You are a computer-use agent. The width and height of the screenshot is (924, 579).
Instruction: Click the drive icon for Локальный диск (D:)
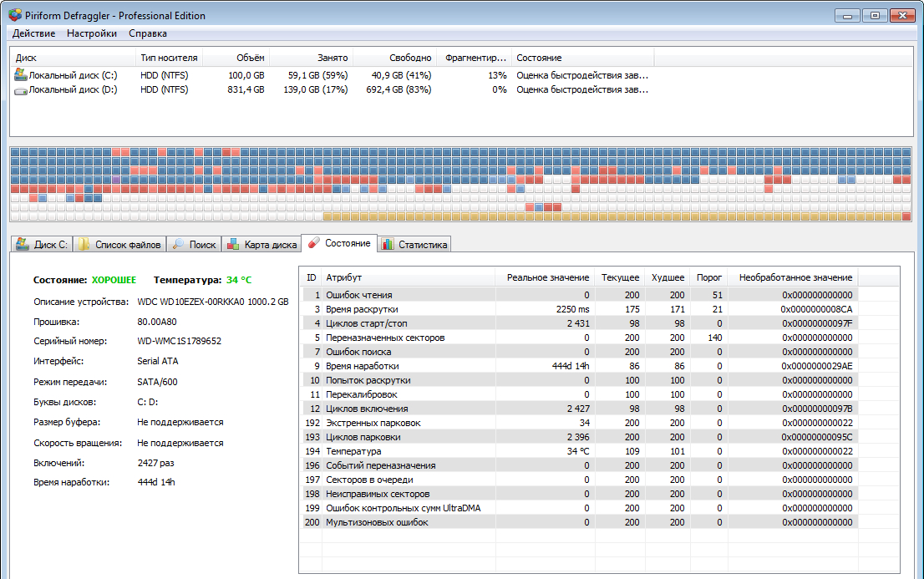coord(21,91)
